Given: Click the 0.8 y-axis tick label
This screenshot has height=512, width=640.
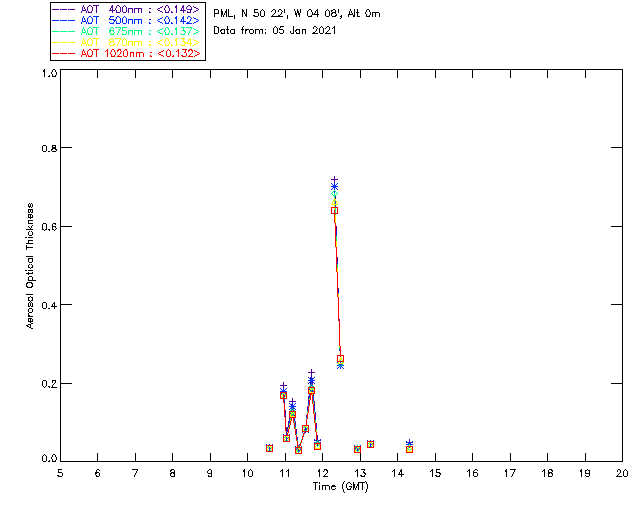Looking at the screenshot, I should (x=49, y=148).
